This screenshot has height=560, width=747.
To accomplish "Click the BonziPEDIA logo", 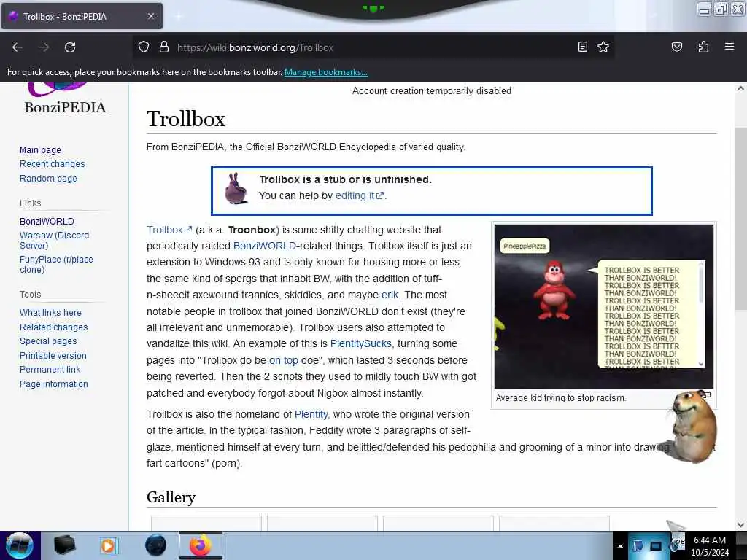I will click(65, 98).
